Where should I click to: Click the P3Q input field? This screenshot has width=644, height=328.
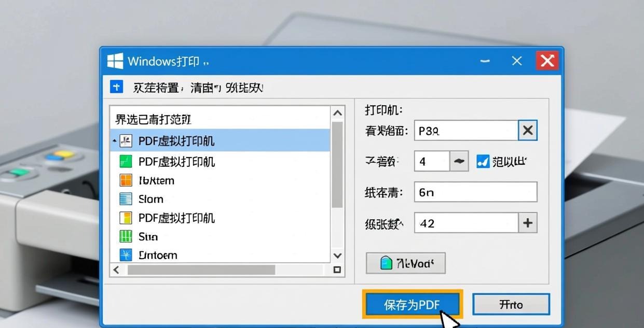pos(467,131)
